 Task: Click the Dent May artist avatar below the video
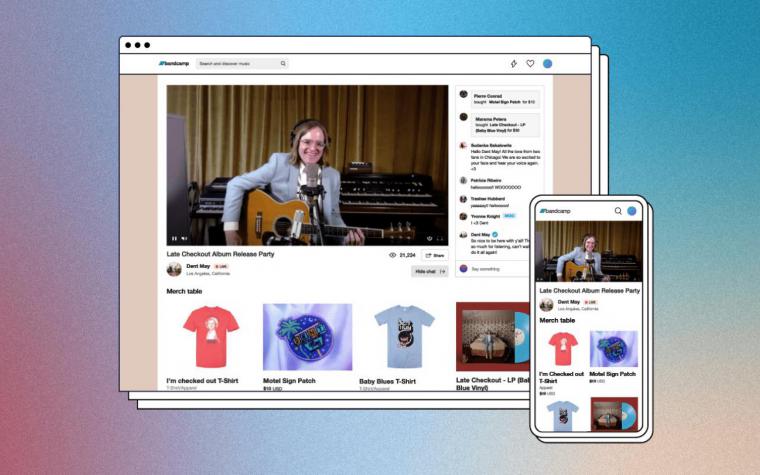174,269
